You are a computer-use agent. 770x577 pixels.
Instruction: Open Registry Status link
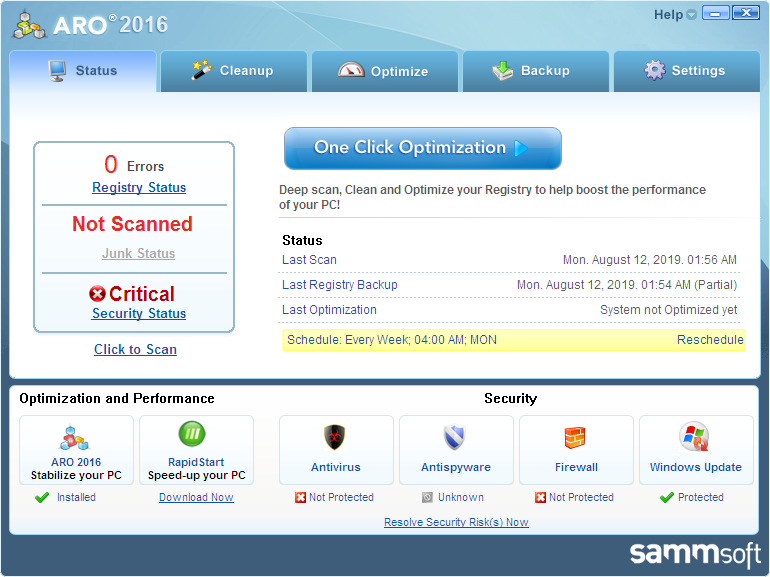tap(139, 188)
